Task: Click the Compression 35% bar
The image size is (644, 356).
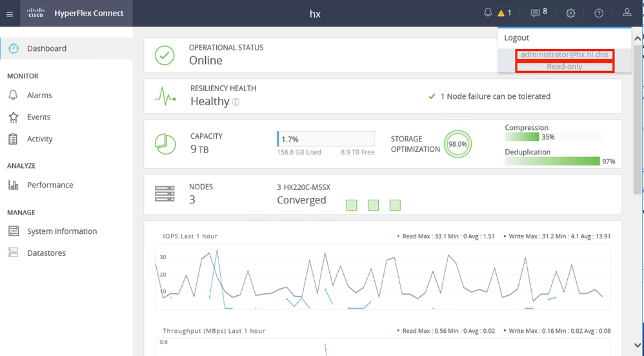Action: (554, 137)
